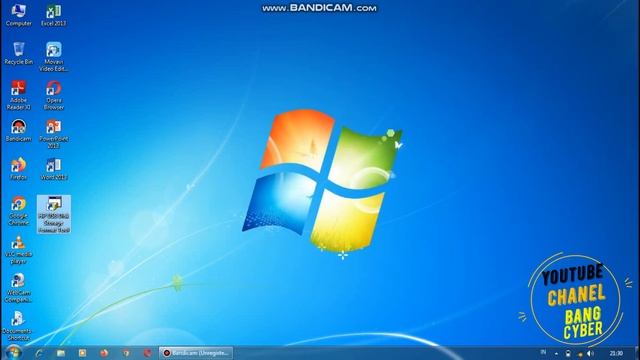Show hidden system tray icons arrow
The width and height of the screenshot is (640, 360).
(556, 353)
